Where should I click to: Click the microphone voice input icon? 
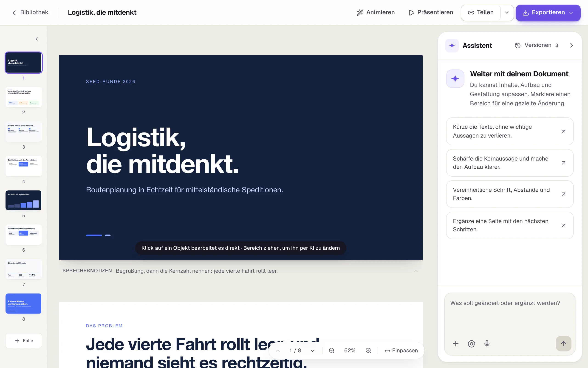tap(487, 344)
